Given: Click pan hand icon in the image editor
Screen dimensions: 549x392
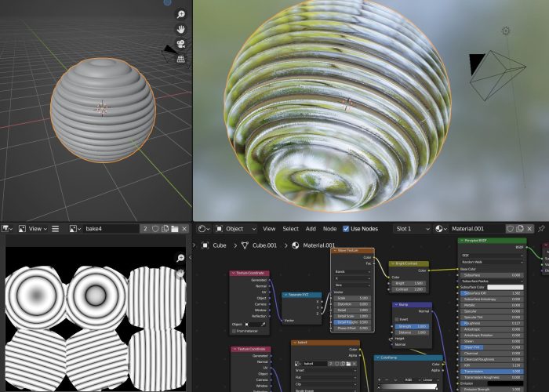Looking at the screenshot, I should [180, 272].
